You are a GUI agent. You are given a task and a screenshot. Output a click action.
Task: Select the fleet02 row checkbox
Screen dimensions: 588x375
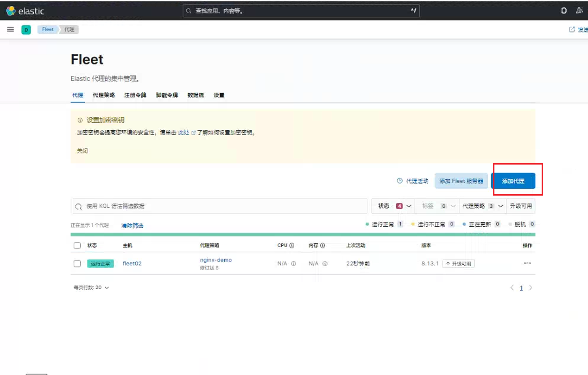click(x=77, y=263)
